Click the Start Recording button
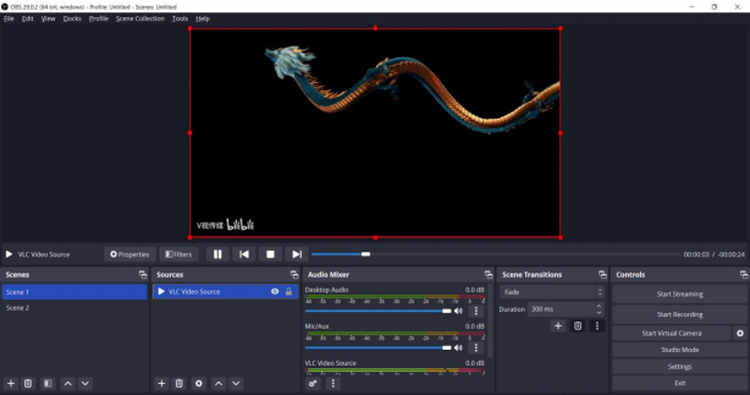 pyautogui.click(x=680, y=314)
